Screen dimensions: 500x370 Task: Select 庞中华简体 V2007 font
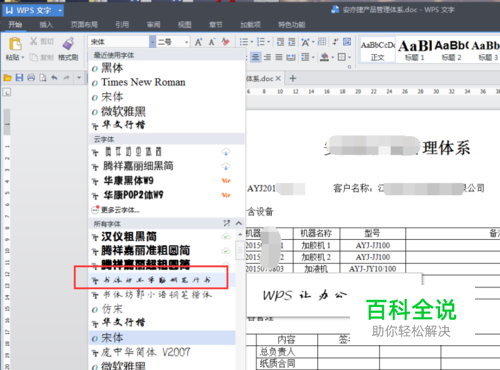pyautogui.click(x=146, y=352)
